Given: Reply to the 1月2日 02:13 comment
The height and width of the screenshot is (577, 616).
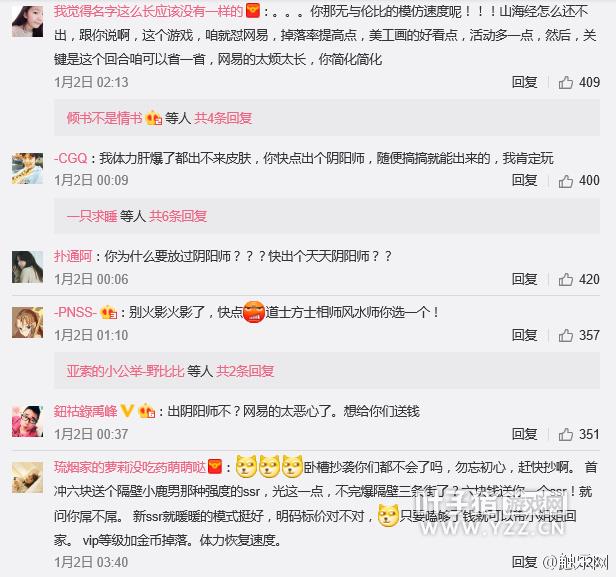Looking at the screenshot, I should 524,82.
